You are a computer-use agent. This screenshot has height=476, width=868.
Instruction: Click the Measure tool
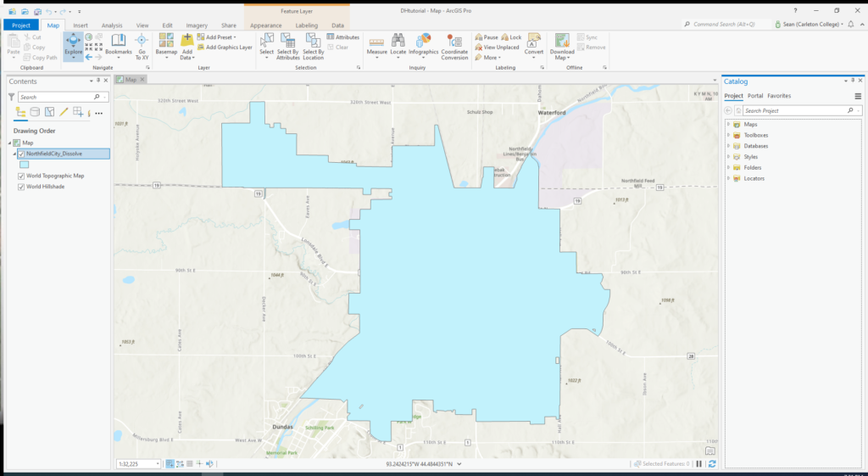pyautogui.click(x=376, y=47)
